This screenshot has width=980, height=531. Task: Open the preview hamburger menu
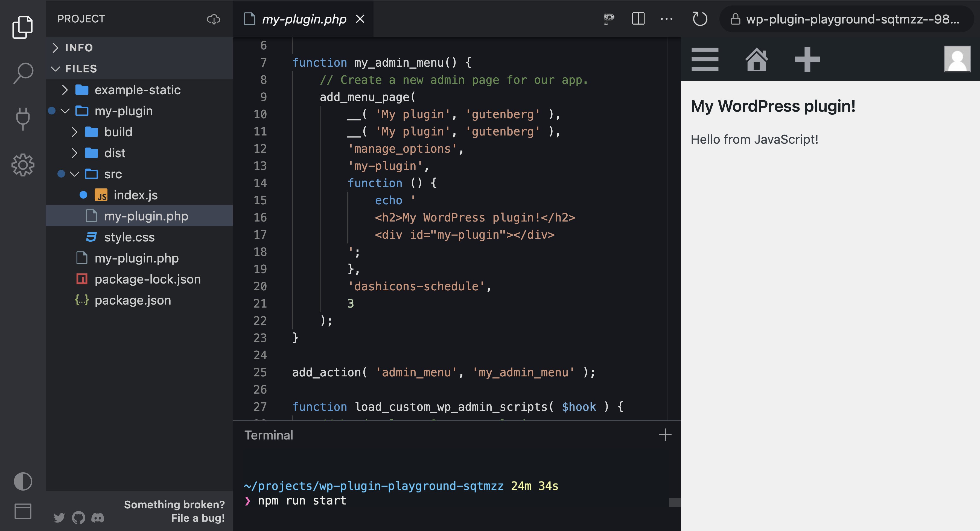705,59
